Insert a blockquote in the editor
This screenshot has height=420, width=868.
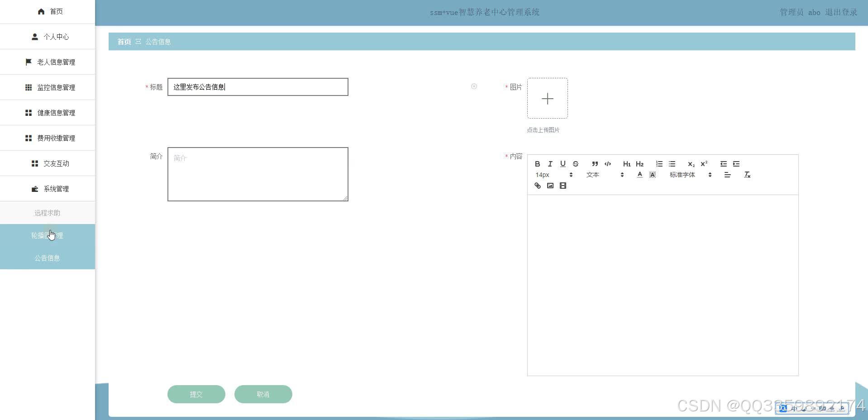pyautogui.click(x=595, y=164)
